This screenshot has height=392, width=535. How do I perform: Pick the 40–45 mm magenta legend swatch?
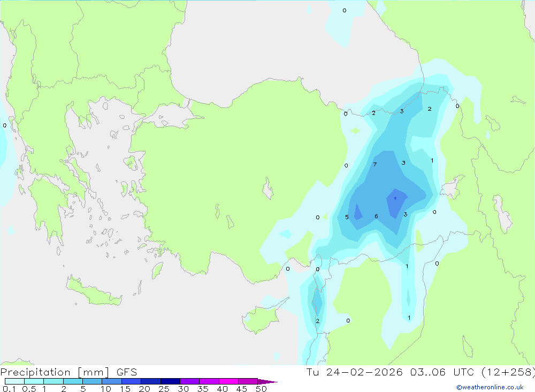click(x=228, y=381)
